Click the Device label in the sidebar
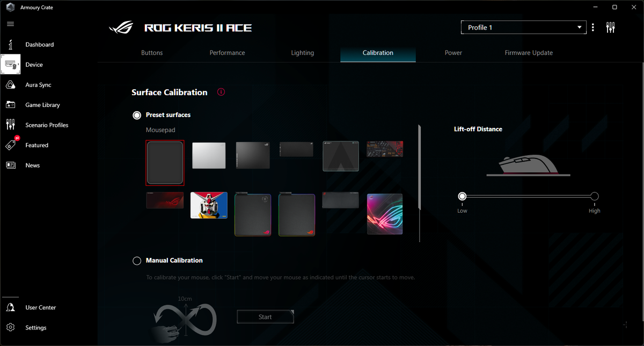644x346 pixels. pyautogui.click(x=34, y=64)
